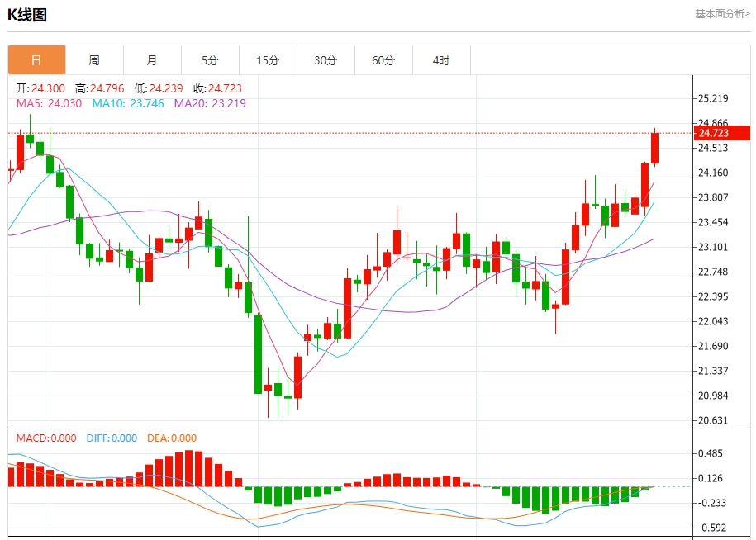Screen dimensions: 756x540
Task: Click the 25.219 price axis label
Action: tap(713, 98)
